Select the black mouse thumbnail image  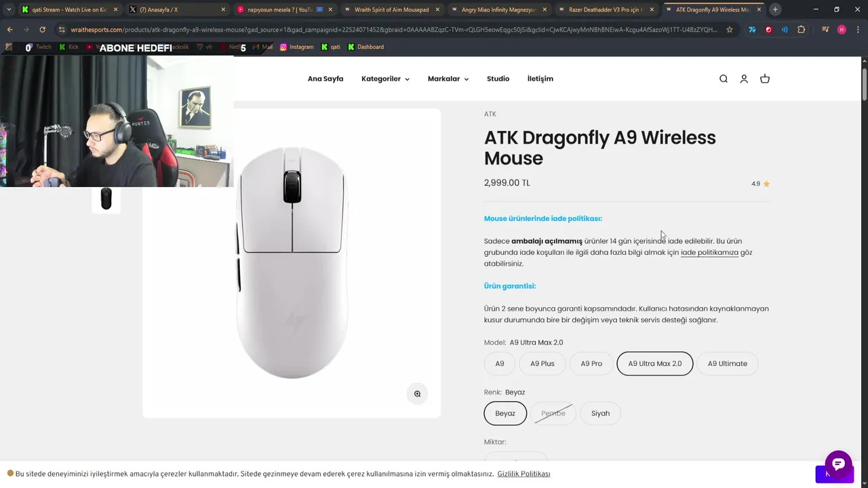(x=106, y=199)
